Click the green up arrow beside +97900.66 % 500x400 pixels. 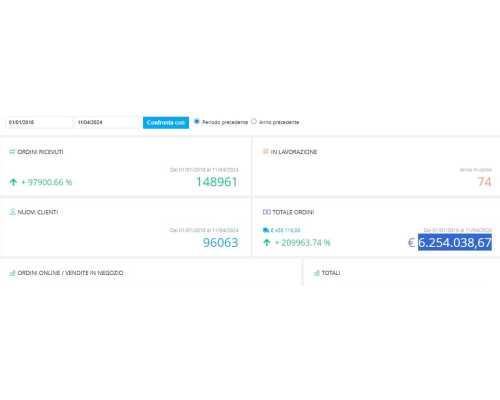click(13, 182)
